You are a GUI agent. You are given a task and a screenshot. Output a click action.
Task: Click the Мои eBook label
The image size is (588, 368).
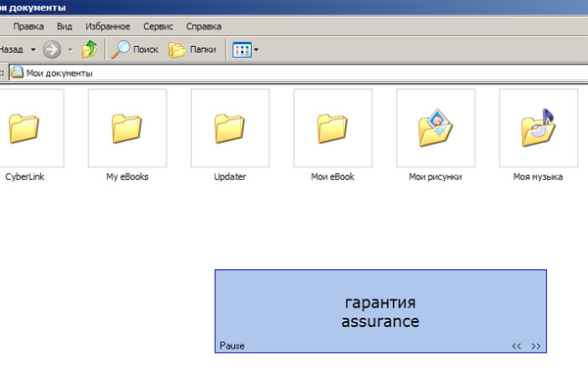332,177
